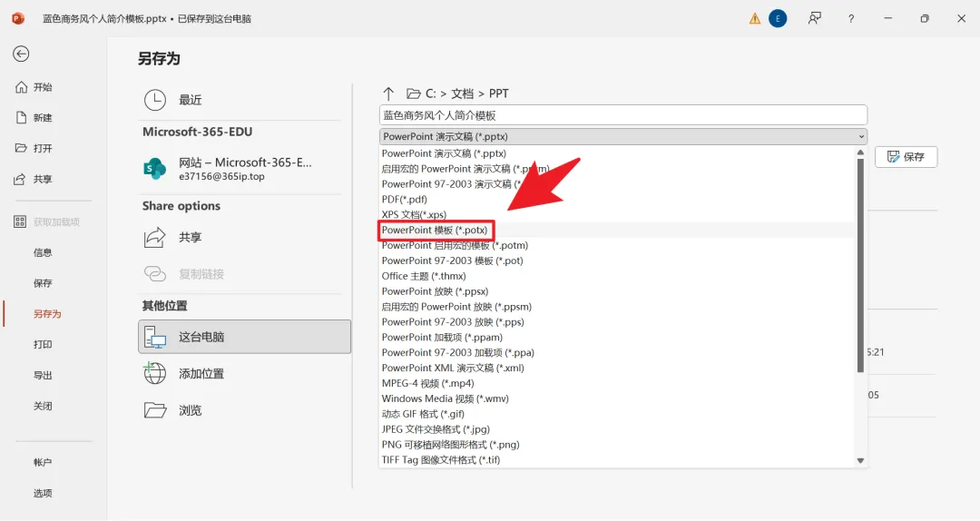
Task: Choose PowerPoint 启用宏的模板 (*.potm)
Action: click(617, 245)
